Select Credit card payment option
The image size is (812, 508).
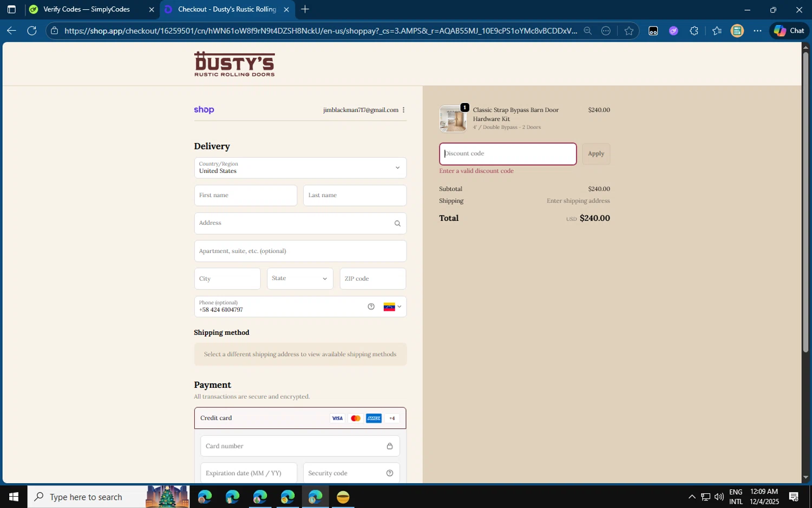coord(300,418)
